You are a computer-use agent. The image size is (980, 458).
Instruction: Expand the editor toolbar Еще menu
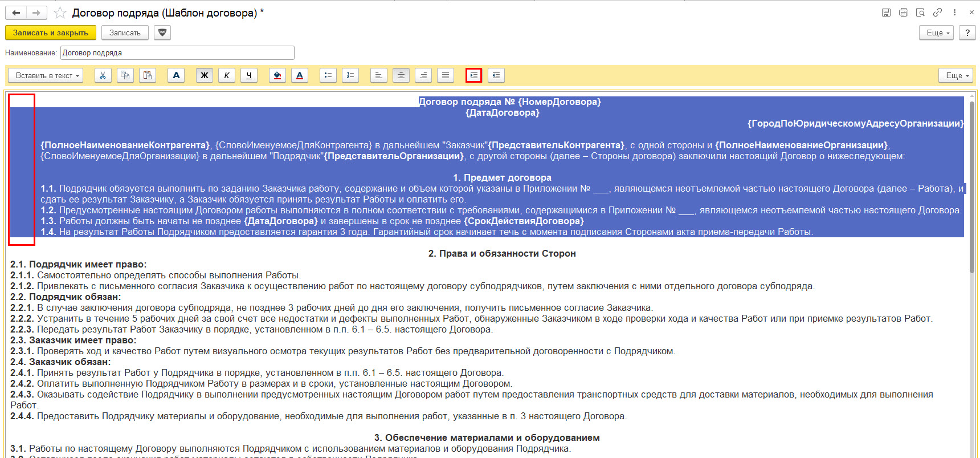click(956, 75)
